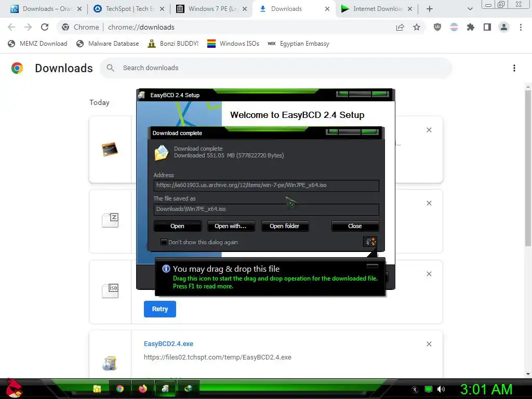Switch to Chrome in the taskbar
This screenshot has width=532, height=399.
point(120,389)
